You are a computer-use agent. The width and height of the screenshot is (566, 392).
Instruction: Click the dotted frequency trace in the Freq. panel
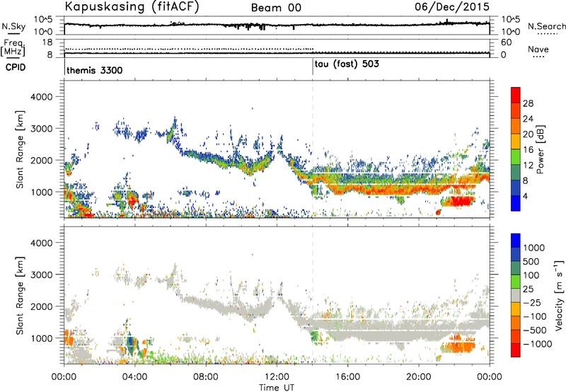click(x=189, y=49)
